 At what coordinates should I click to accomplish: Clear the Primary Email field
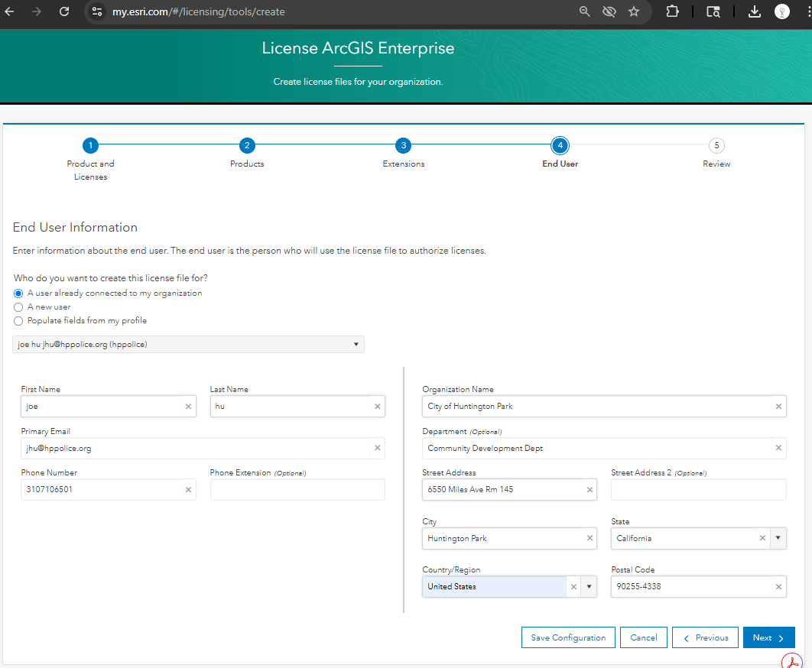[377, 449]
